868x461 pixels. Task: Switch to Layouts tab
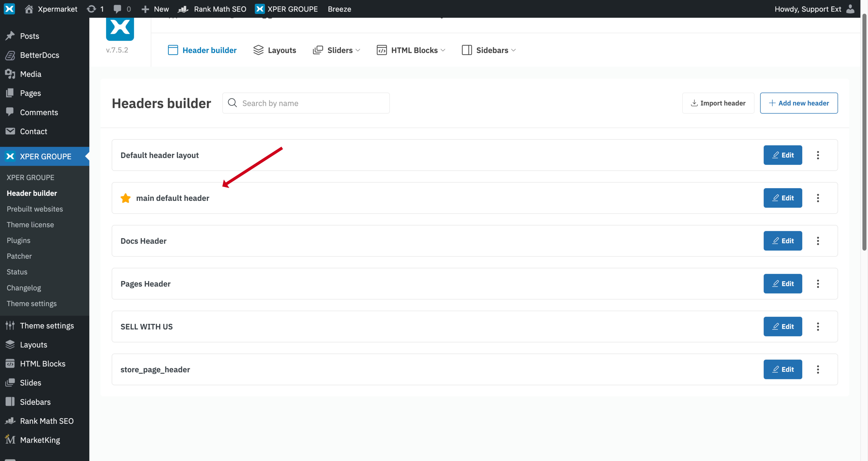(x=275, y=50)
